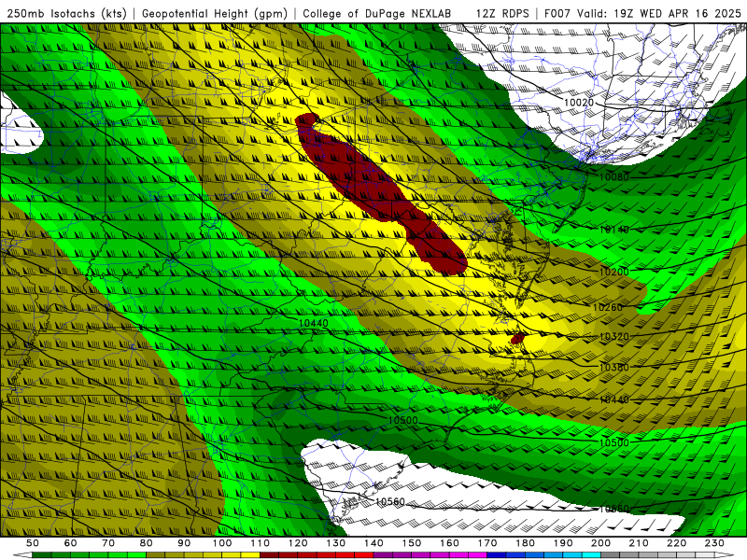Click the "F007 Valid: 19Z WED APR 16 2025" text
Viewport: 747px width, 560px height.
click(642, 13)
